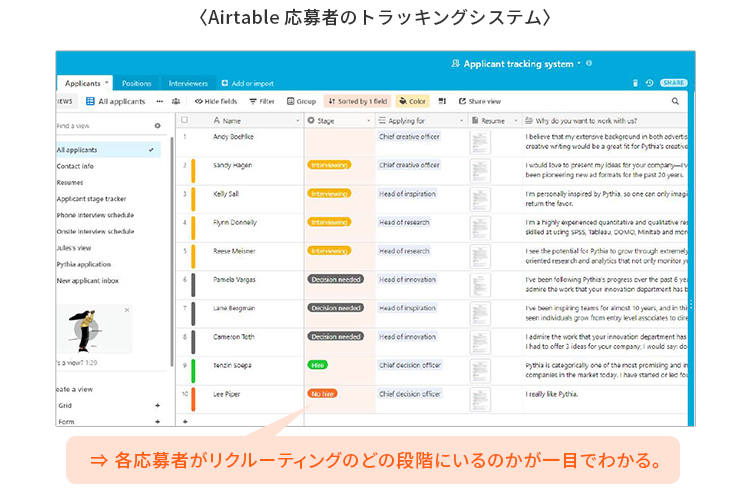The image size is (750, 500).
Task: Add a new Grid view with plus
Action: pyautogui.click(x=157, y=405)
